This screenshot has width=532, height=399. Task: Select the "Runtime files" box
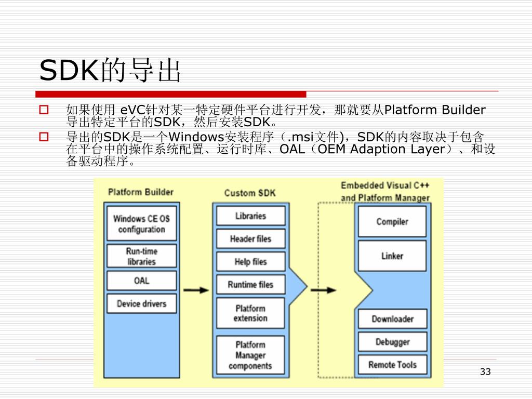(251, 284)
